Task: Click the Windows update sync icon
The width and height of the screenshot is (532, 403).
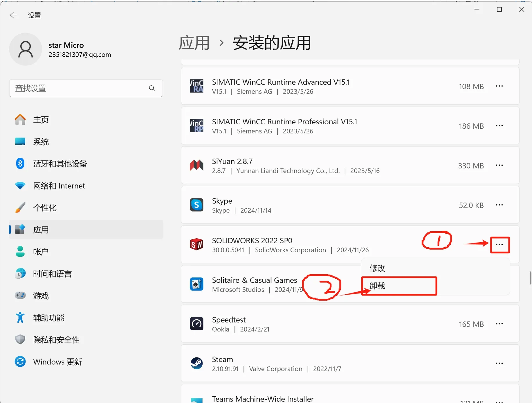Action: pyautogui.click(x=20, y=362)
